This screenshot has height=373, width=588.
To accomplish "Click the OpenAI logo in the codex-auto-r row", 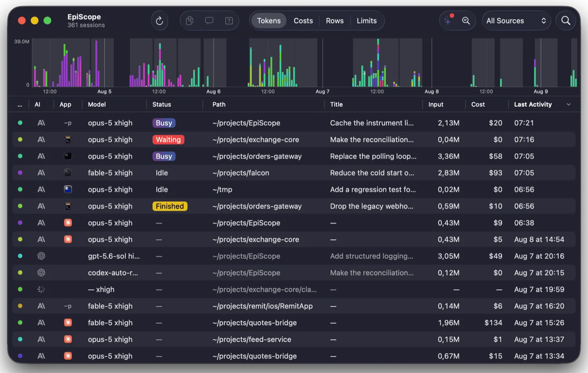I will pos(41,273).
